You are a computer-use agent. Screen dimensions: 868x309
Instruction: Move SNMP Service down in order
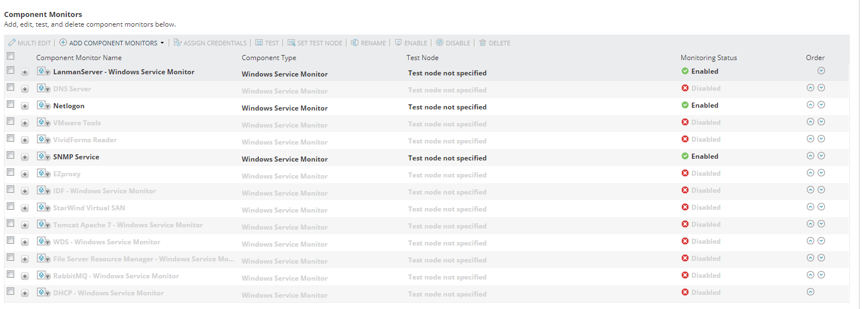(x=821, y=156)
